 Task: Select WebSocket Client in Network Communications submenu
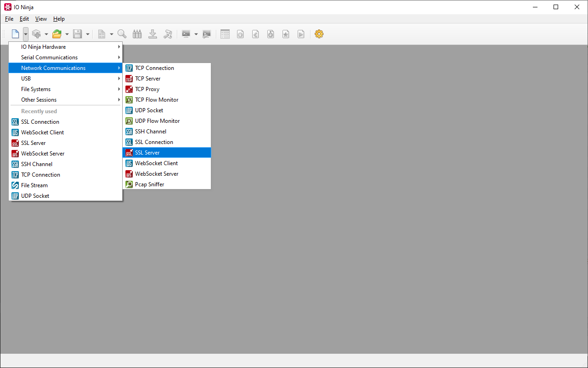pos(167,163)
